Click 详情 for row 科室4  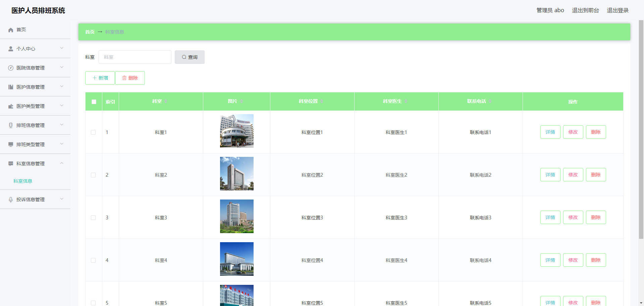[550, 260]
